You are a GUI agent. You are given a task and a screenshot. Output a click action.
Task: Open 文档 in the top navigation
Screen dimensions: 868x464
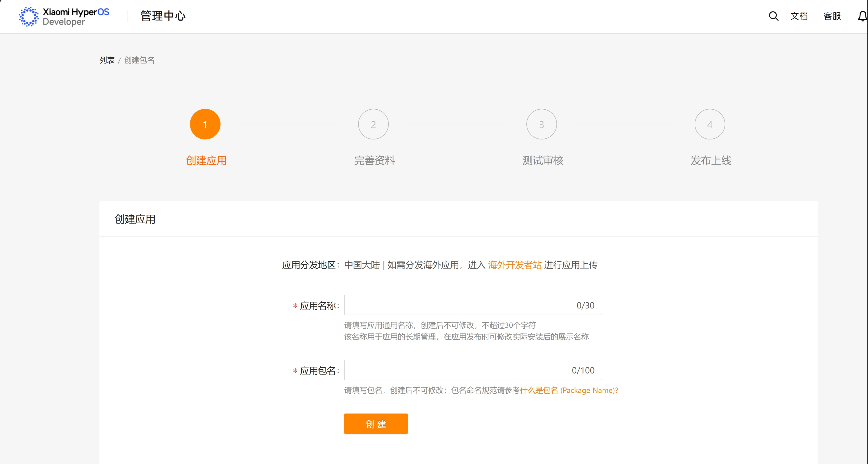pos(799,16)
